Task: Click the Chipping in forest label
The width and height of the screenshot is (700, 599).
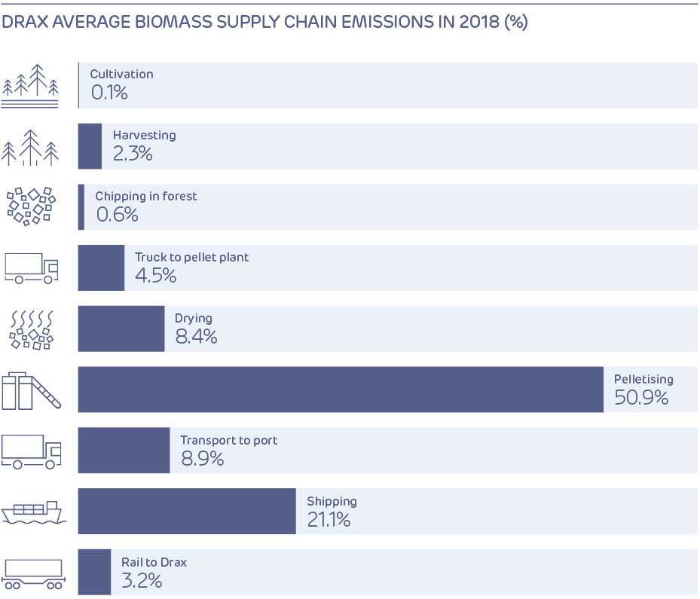Action: coord(146,196)
